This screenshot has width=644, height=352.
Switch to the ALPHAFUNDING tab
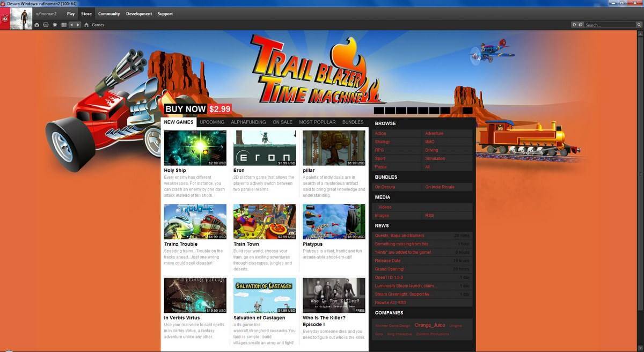(248, 122)
